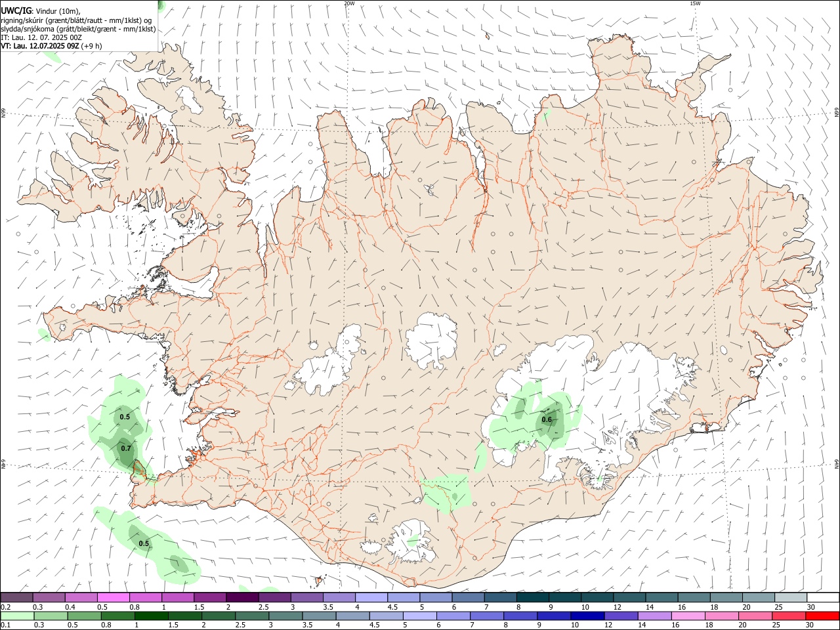
Task: Click the pale grey swatch labeled 25 in the top legend
Action: coord(791,598)
